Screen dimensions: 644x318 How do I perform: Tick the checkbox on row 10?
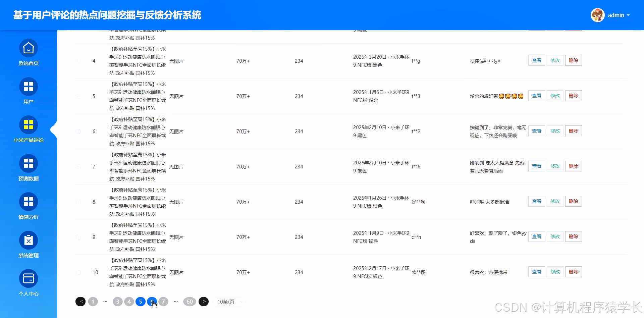pos(78,272)
